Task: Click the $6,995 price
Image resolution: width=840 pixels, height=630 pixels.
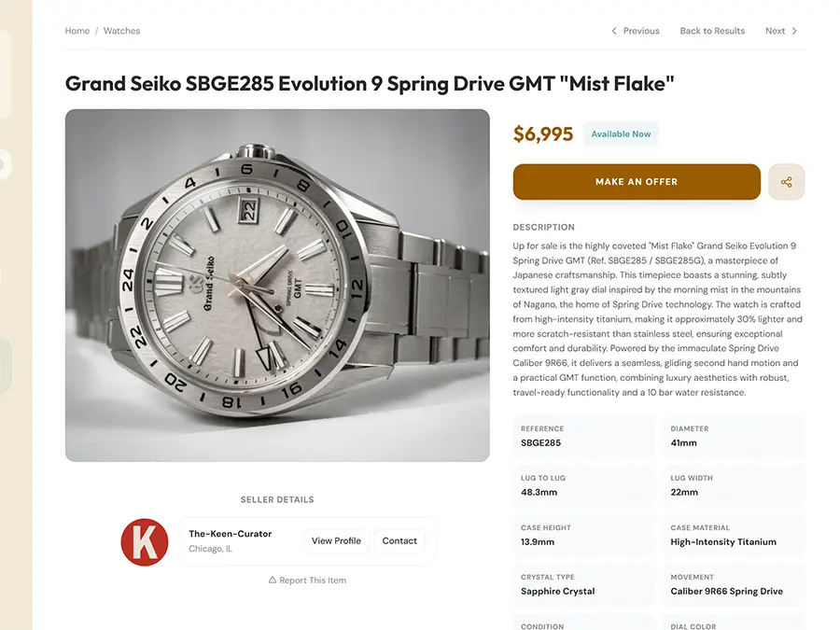Action: pyautogui.click(x=543, y=133)
